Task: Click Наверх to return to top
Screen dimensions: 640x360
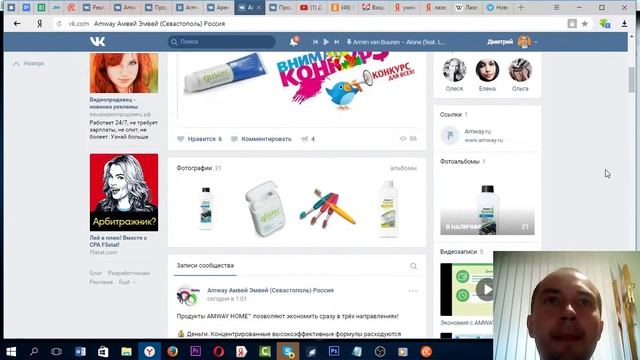Action: pos(29,63)
